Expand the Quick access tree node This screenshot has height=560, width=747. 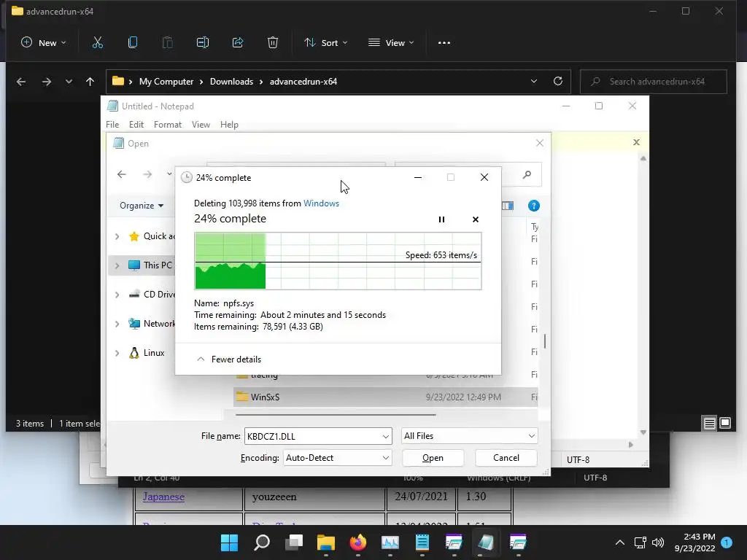[117, 236]
